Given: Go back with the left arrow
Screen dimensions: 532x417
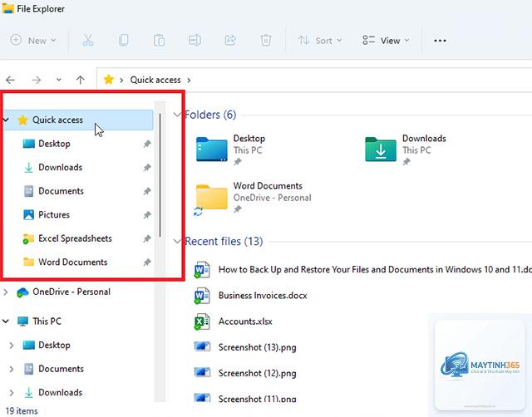Looking at the screenshot, I should pyautogui.click(x=11, y=80).
